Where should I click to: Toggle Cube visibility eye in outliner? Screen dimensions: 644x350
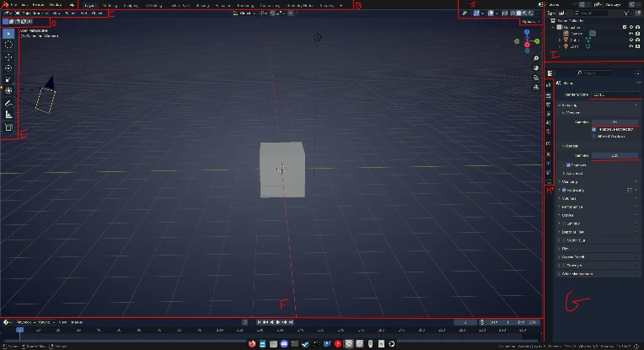click(x=631, y=40)
